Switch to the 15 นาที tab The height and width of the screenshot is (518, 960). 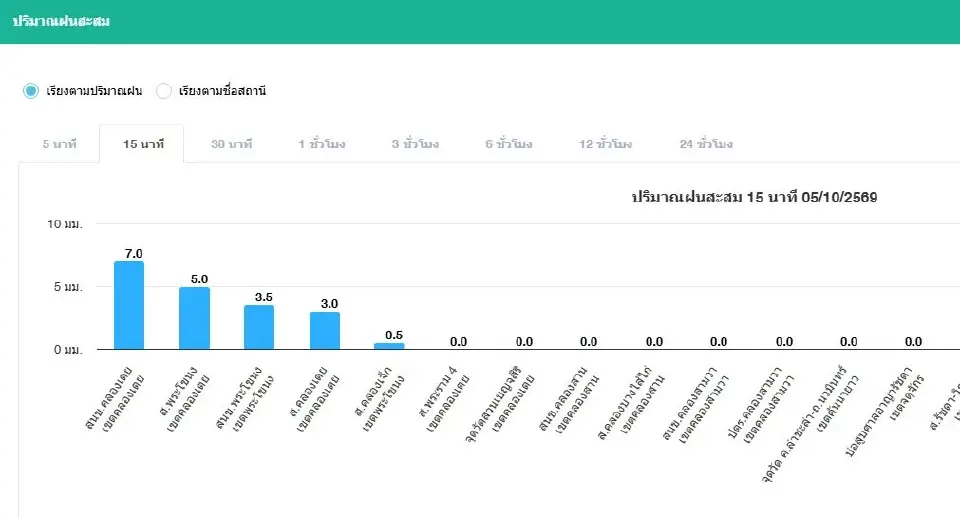[x=143, y=144]
